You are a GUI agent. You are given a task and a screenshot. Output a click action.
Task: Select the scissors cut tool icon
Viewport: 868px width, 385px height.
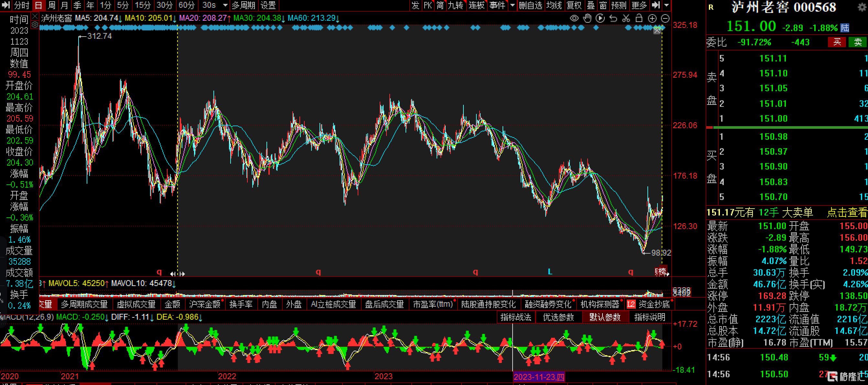[x=626, y=18]
